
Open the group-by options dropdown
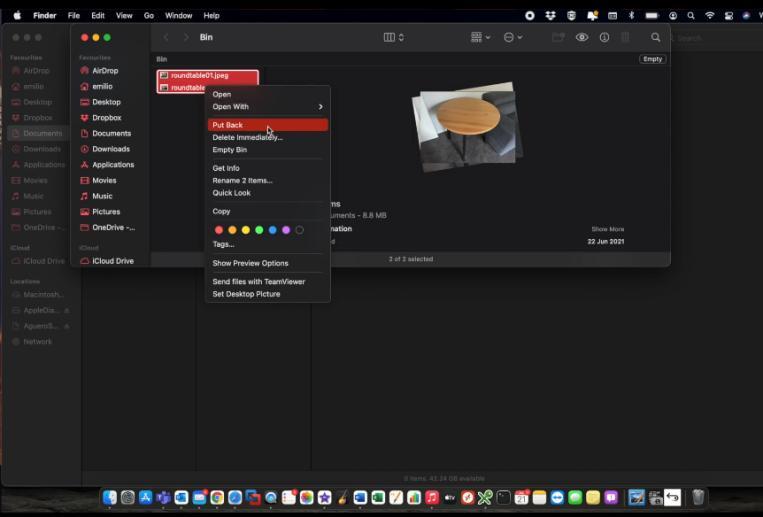tap(480, 37)
